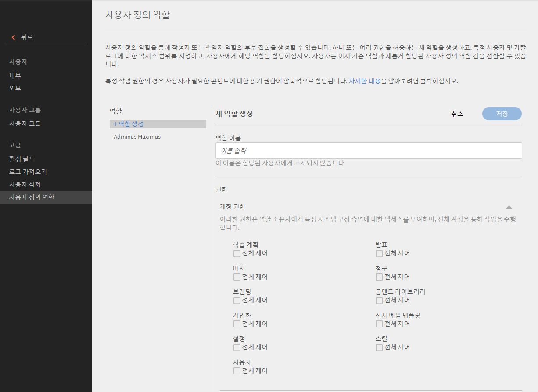The height and width of the screenshot is (392, 538).
Task: Click the 고급 sidebar section header
Action: click(x=15, y=145)
